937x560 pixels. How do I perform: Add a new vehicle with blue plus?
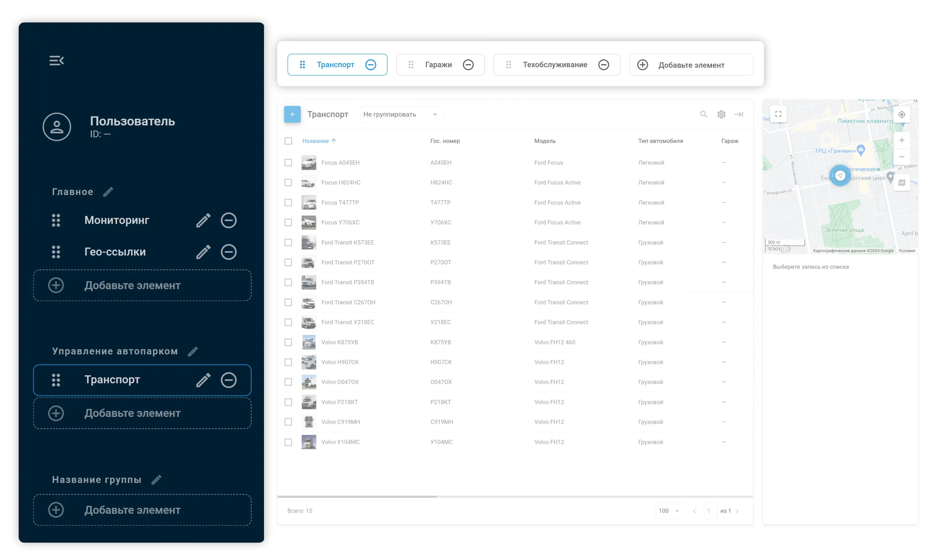(292, 114)
